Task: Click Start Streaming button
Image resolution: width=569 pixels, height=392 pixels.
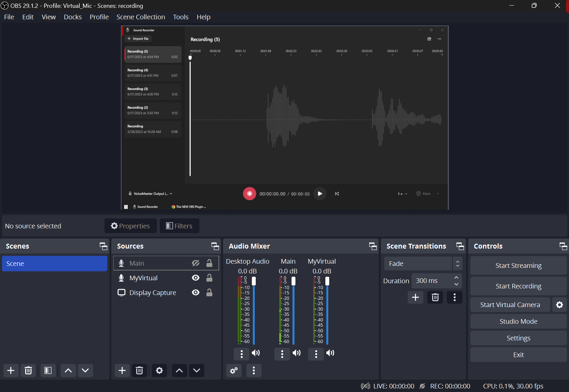Action: pos(518,266)
